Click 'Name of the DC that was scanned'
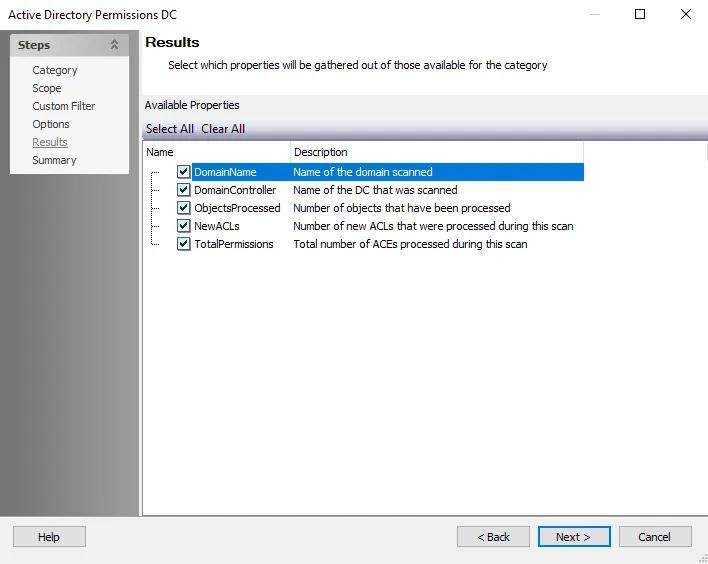This screenshot has width=708, height=564. (375, 190)
